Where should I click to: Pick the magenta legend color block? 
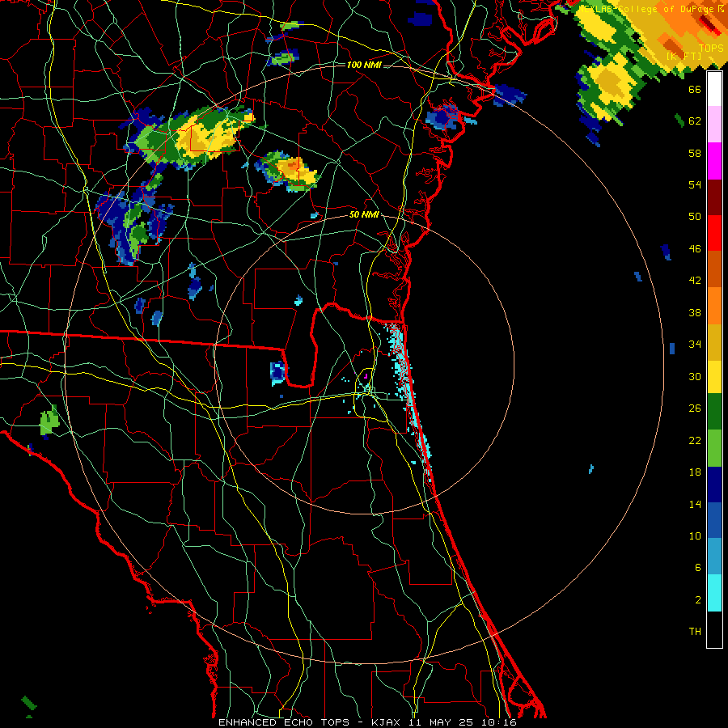[714, 161]
